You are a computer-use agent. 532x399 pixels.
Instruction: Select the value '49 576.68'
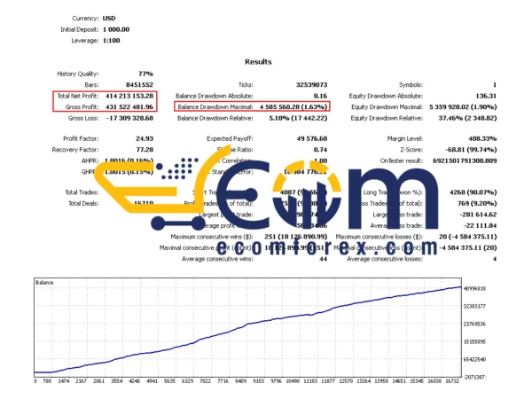(312, 139)
